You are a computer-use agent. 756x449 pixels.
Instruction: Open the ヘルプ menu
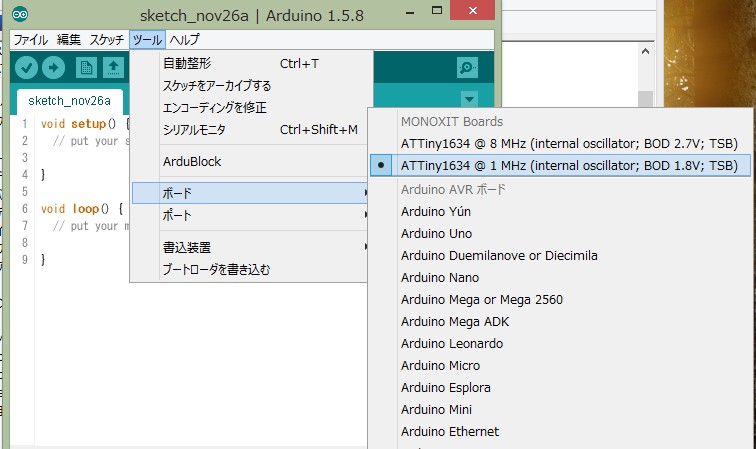(185, 40)
